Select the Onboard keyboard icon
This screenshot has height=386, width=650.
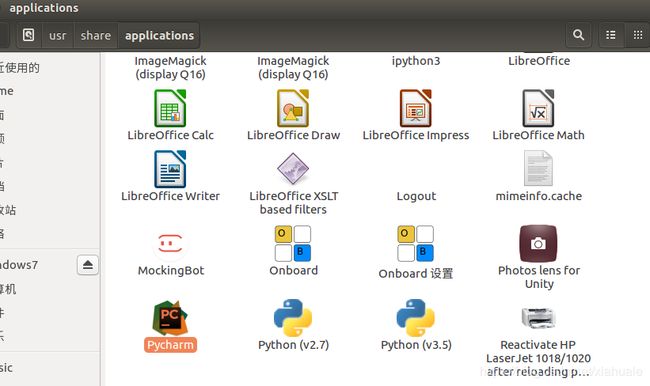click(293, 243)
